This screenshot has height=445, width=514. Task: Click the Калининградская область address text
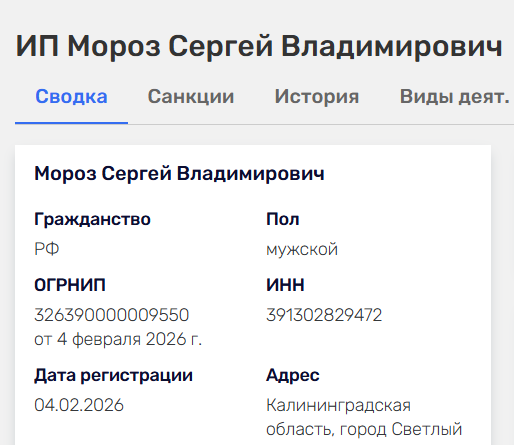click(364, 417)
